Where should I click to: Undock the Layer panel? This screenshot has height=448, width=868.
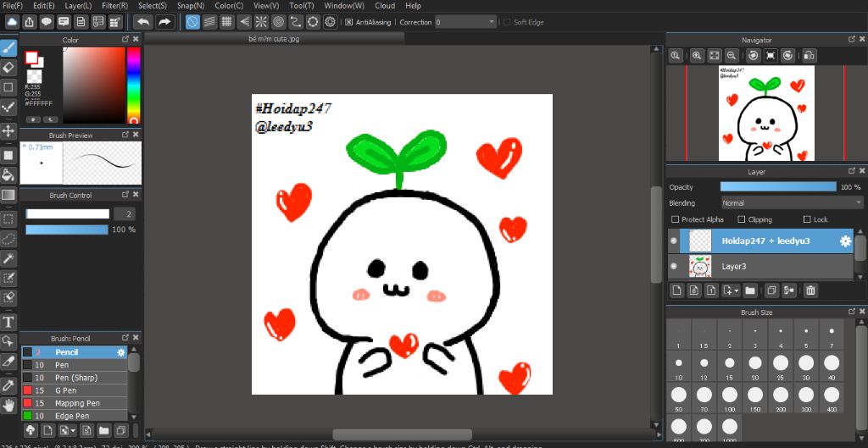pos(852,172)
